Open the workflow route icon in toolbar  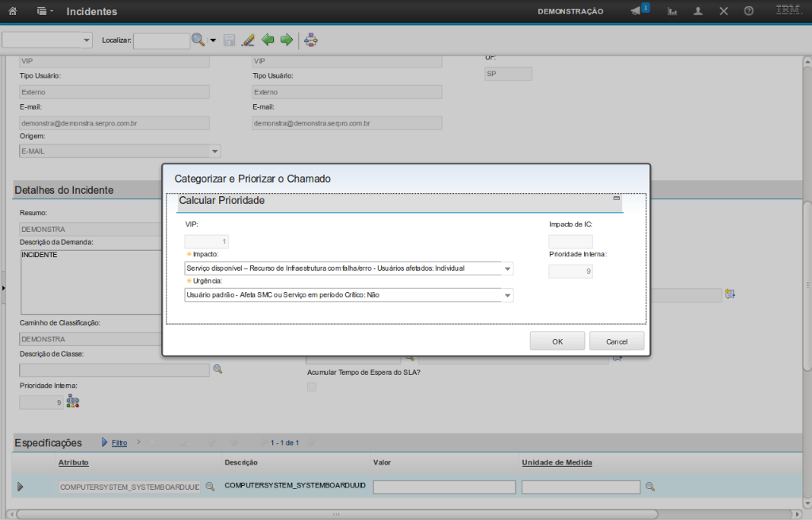click(311, 40)
